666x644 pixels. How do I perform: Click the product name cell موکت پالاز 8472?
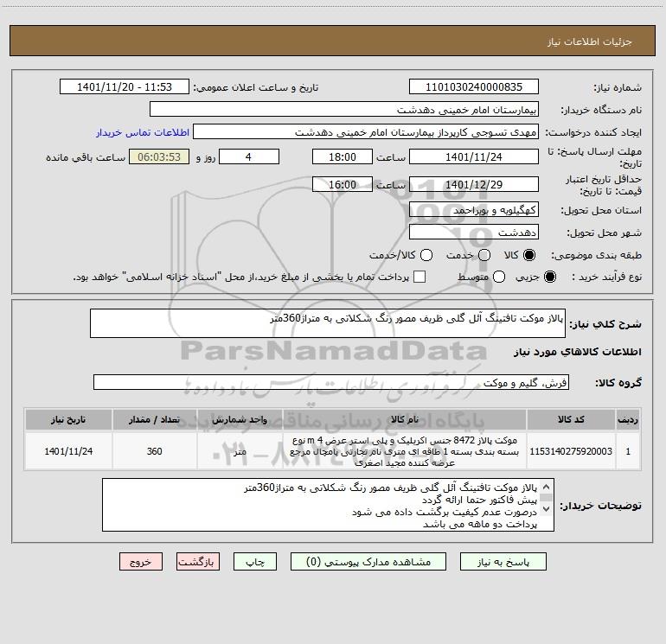(x=405, y=451)
